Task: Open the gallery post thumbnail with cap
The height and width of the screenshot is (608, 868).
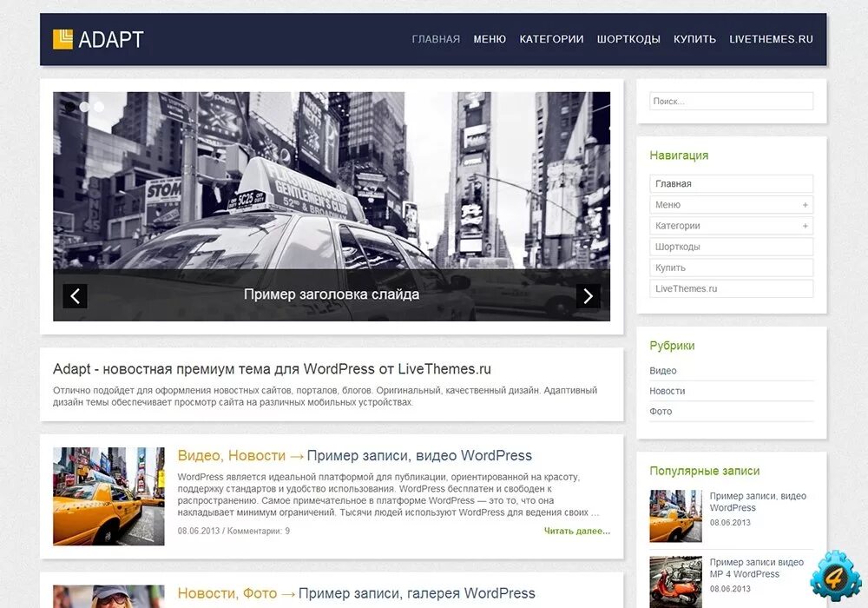Action: click(x=108, y=597)
